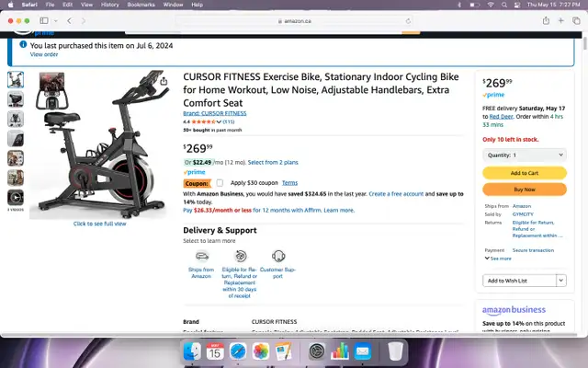Click the Ships from Amazon truck icon
Screen dimensions: 588x368
point(202,256)
